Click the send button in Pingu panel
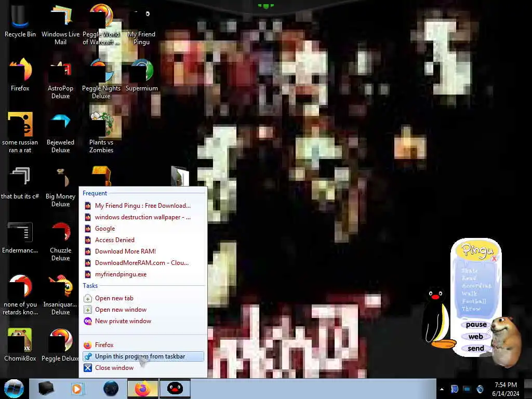This screenshot has width=532, height=399. [476, 349]
